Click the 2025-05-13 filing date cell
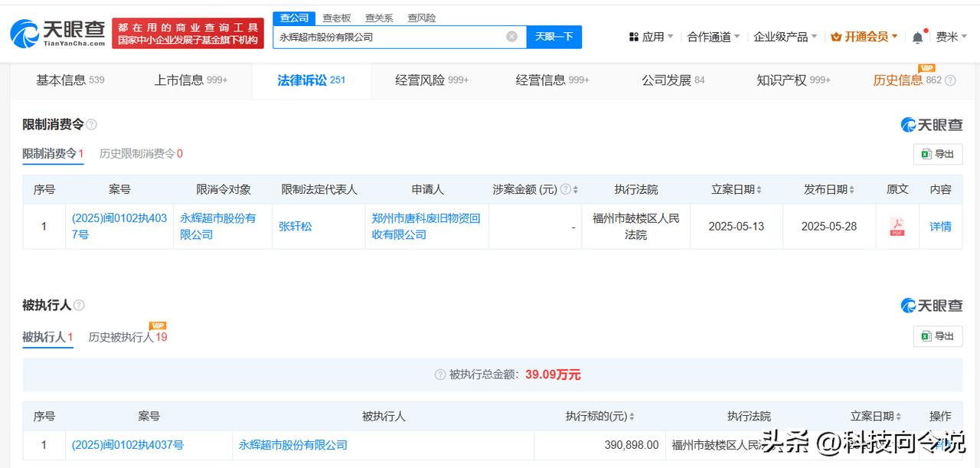The image size is (980, 468). (737, 227)
